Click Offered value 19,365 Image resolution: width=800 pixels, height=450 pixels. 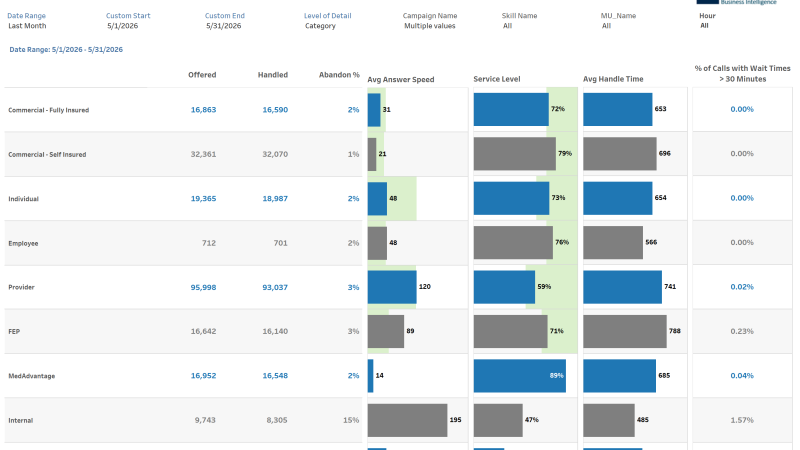click(203, 198)
